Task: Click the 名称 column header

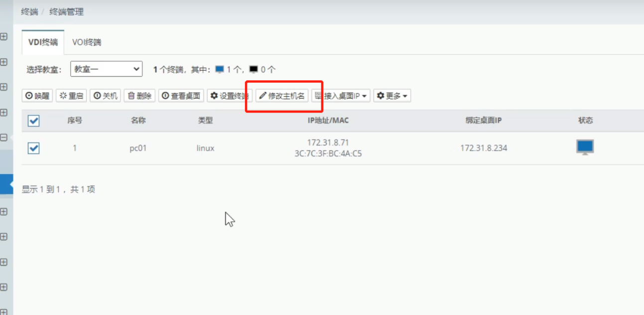Action: click(138, 121)
